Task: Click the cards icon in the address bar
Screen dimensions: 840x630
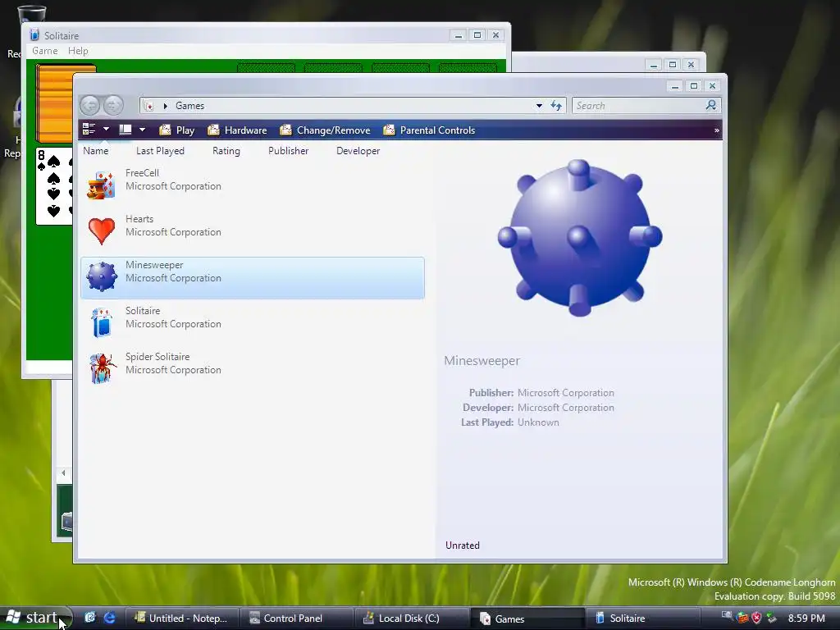Action: tap(149, 106)
